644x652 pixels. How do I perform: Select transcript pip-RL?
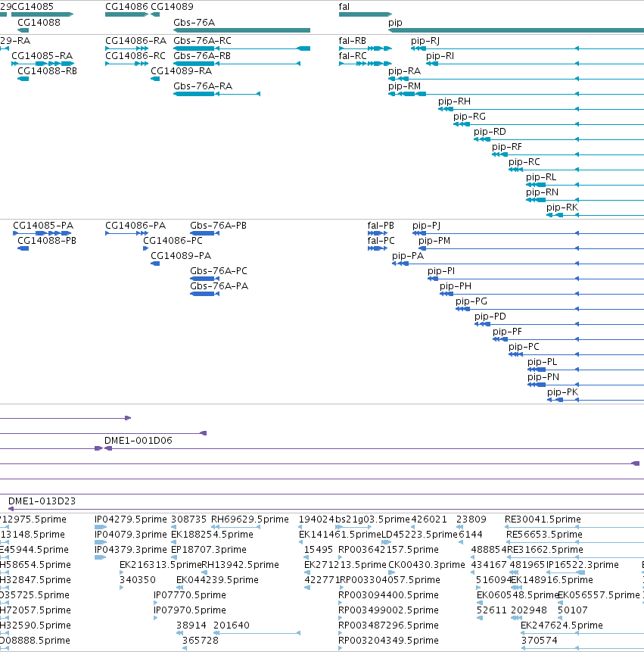[x=585, y=185]
